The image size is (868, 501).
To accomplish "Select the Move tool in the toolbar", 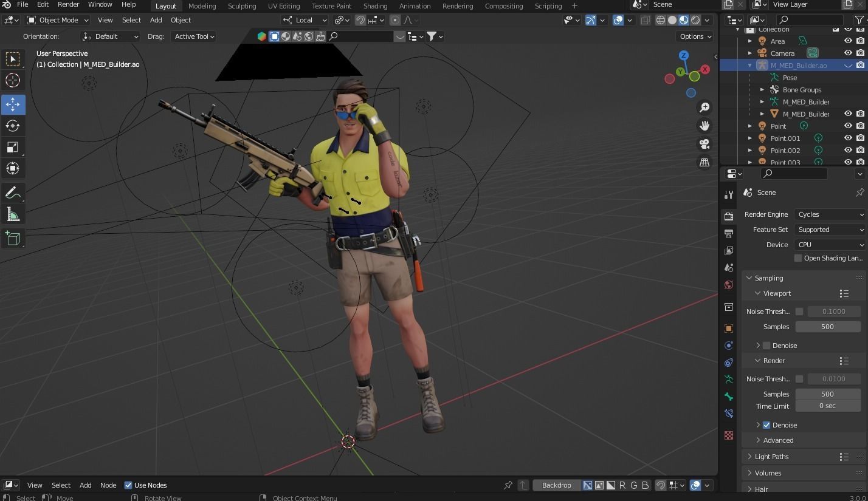I will (12, 104).
